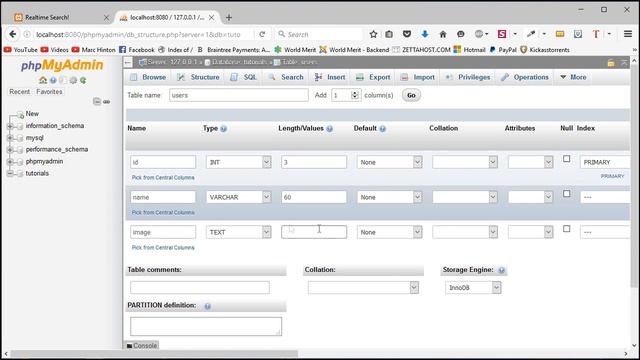The height and width of the screenshot is (360, 640).
Task: Select performance_schema in database tree
Action: pyautogui.click(x=57, y=150)
